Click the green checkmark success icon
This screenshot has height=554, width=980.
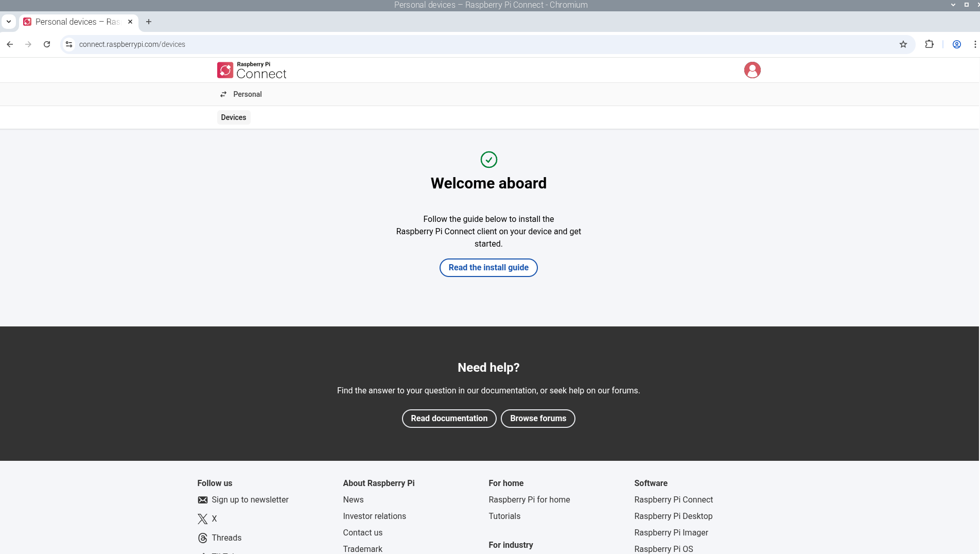coord(488,160)
